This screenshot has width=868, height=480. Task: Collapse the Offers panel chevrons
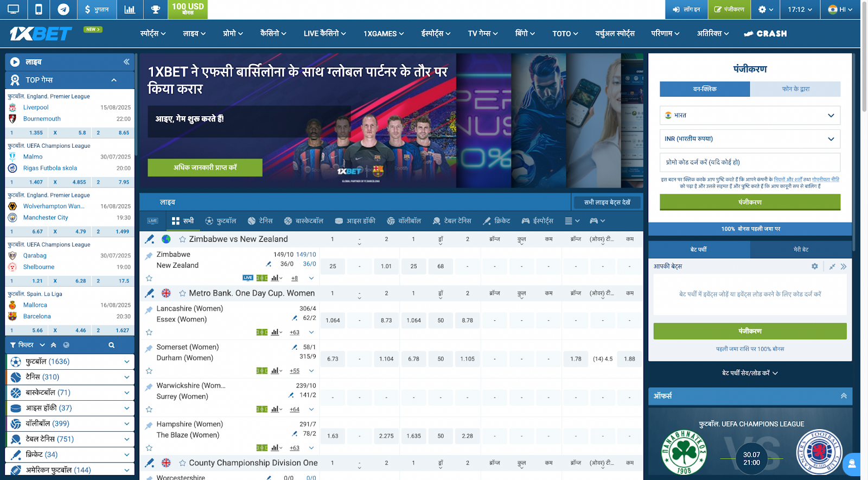click(844, 396)
